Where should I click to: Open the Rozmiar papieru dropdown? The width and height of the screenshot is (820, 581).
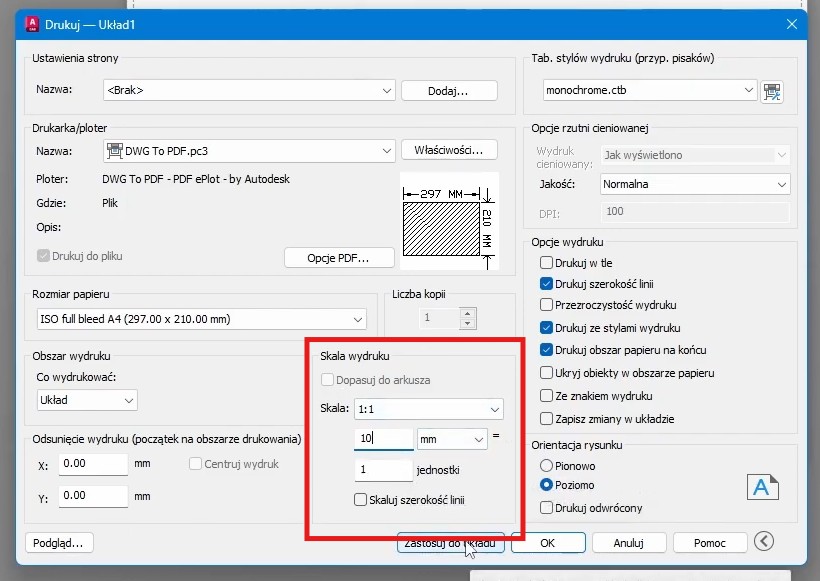[x=199, y=319]
